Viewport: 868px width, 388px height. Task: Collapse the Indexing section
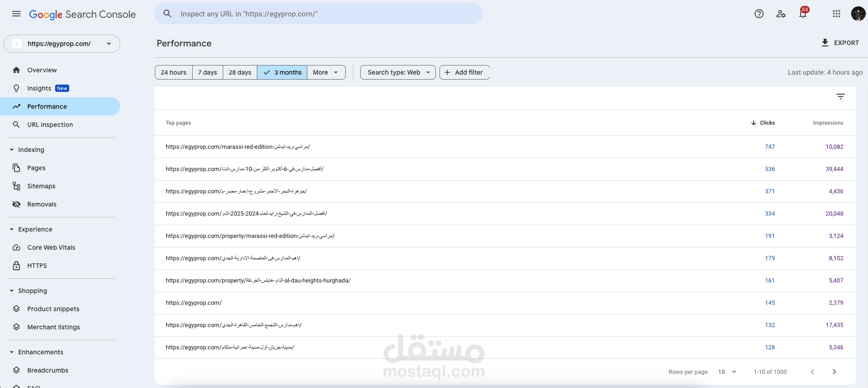tap(12, 150)
